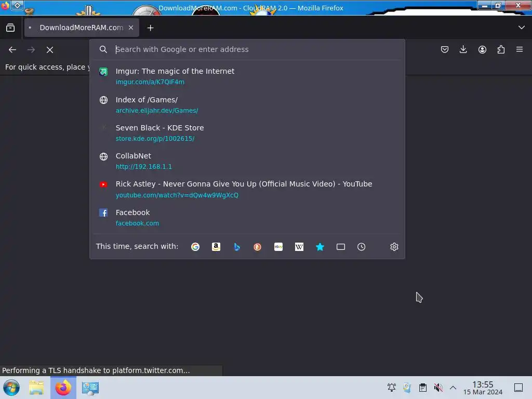Image resolution: width=532 pixels, height=399 pixels.
Task: Search history with clock icon
Action: (362, 247)
